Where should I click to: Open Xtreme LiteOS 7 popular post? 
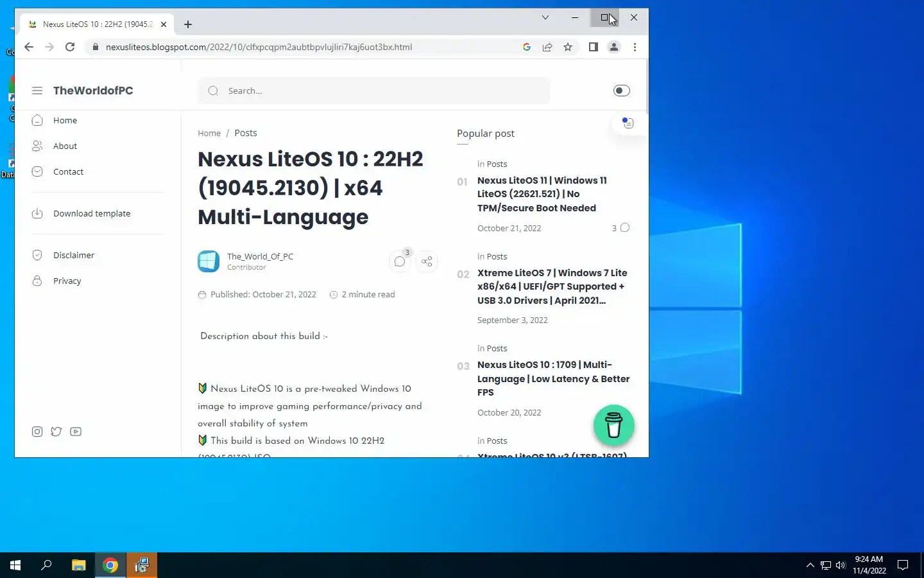[552, 286]
